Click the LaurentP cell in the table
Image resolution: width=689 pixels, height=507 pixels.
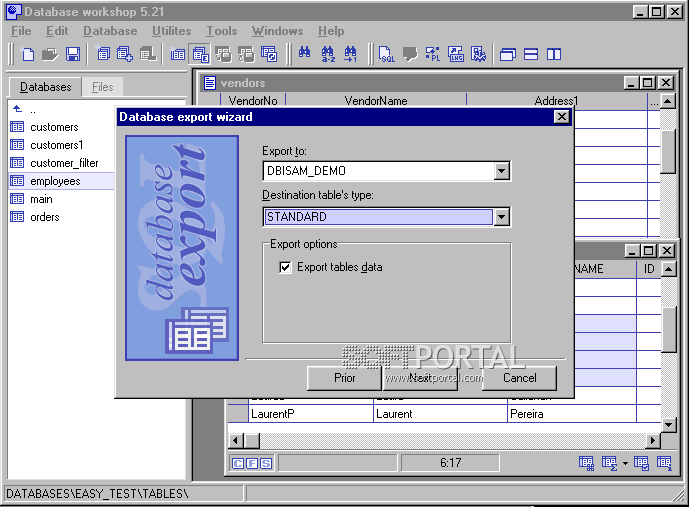(311, 414)
